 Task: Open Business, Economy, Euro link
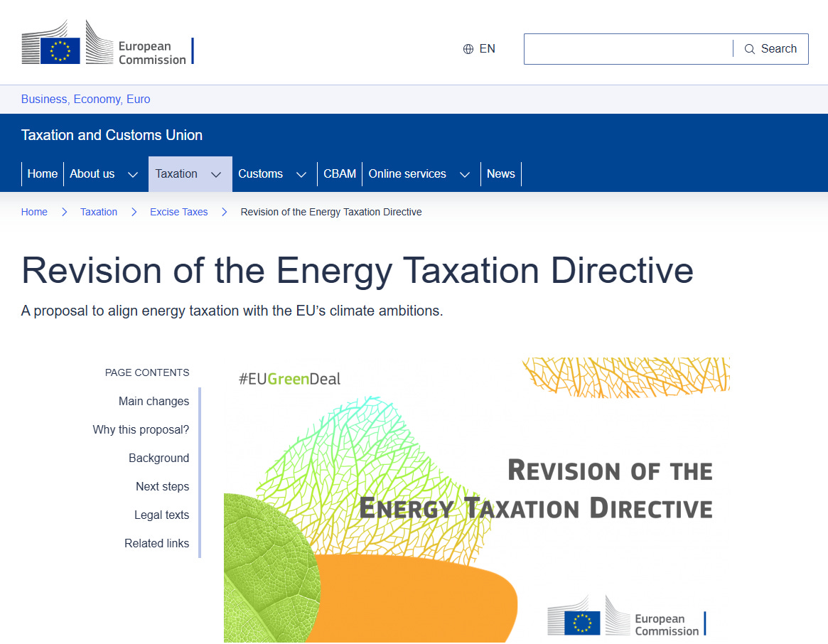(85, 100)
